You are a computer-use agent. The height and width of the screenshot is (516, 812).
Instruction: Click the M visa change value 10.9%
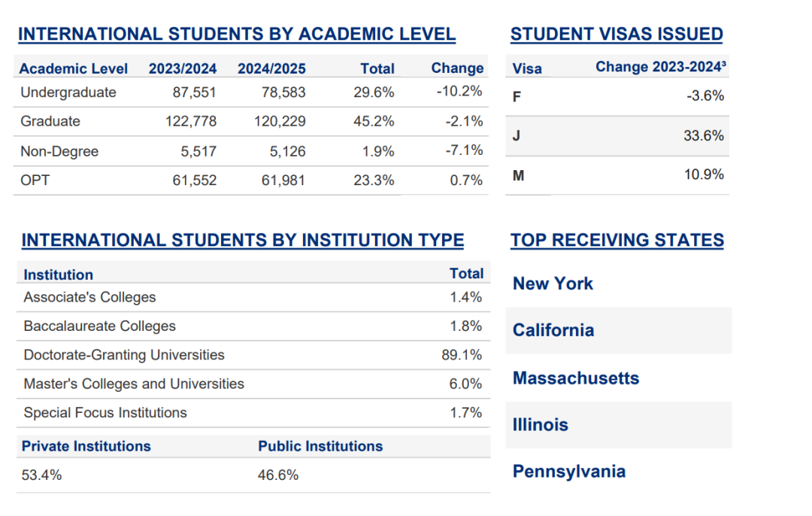pyautogui.click(x=704, y=175)
